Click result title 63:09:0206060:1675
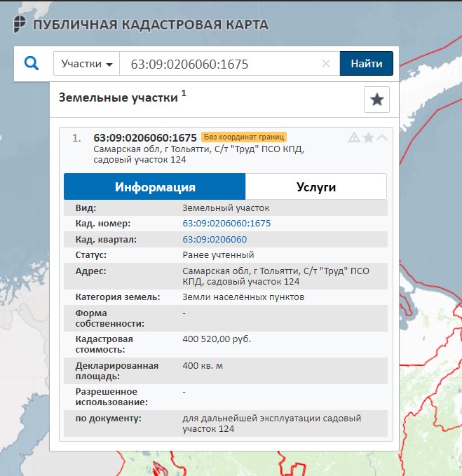This screenshot has height=476, width=462. click(145, 138)
